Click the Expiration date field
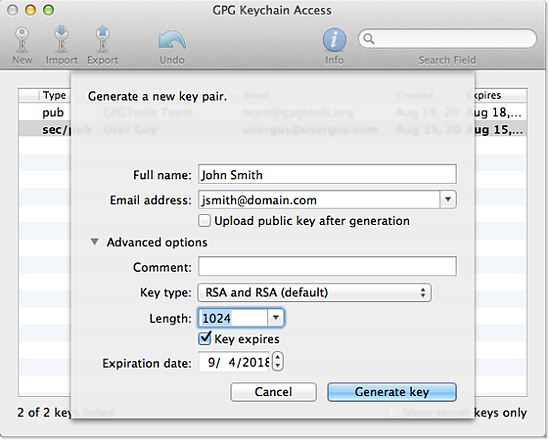The height and width of the screenshot is (440, 549). pyautogui.click(x=234, y=362)
